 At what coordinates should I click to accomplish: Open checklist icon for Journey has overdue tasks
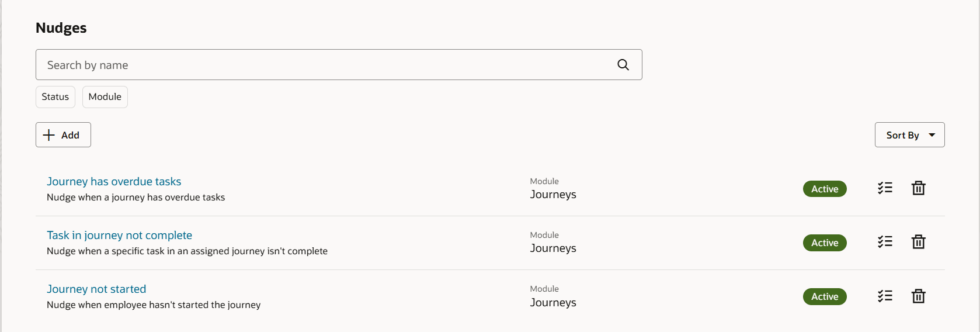click(x=885, y=188)
